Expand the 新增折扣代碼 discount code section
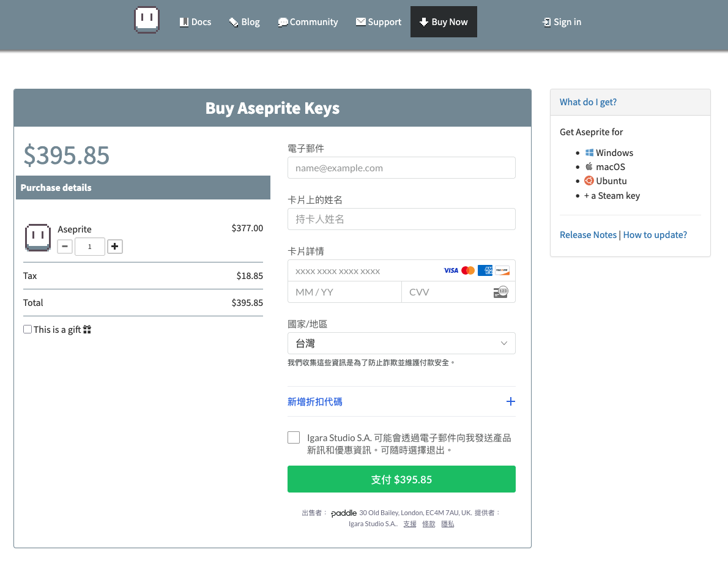The height and width of the screenshot is (569, 728). point(401,401)
